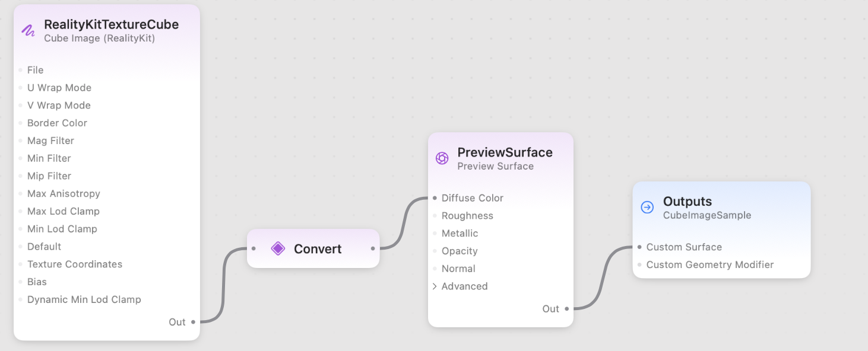868x351 pixels.
Task: Click the Texture Coordinates port dot
Action: (20, 264)
